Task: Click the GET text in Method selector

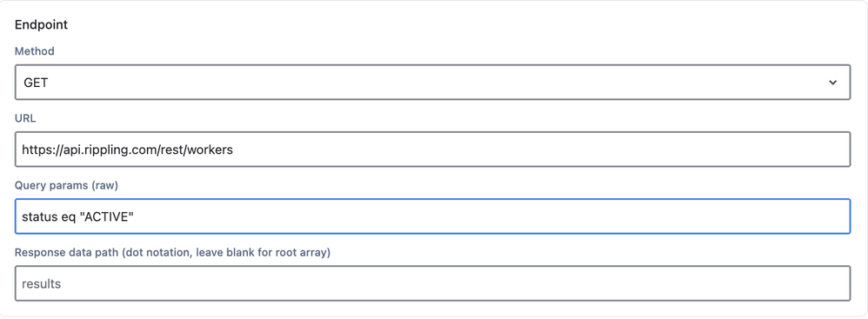Action: tap(36, 83)
